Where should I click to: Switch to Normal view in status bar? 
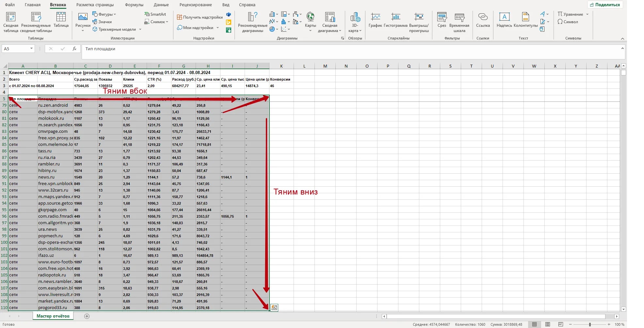(x=535, y=324)
